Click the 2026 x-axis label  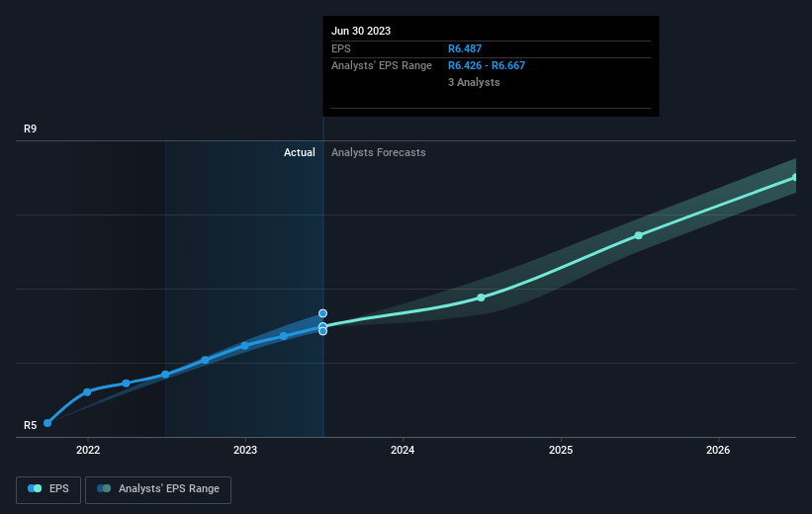click(x=718, y=450)
